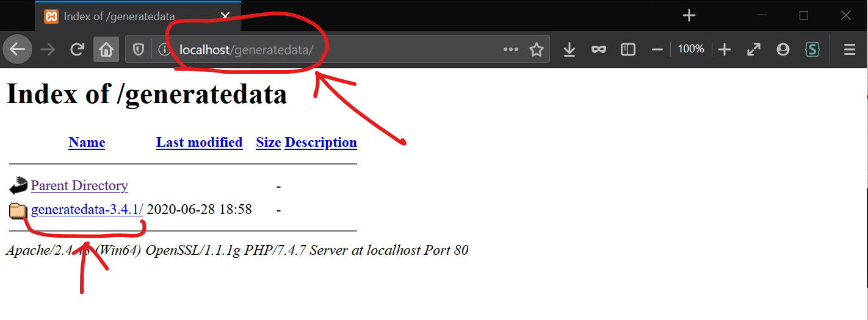Sort listing by Size column
The width and height of the screenshot is (868, 320).
point(268,142)
